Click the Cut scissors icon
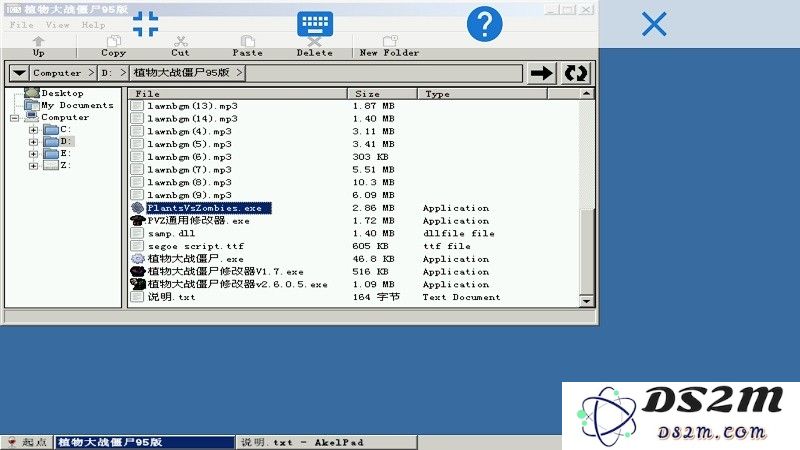Image resolution: width=800 pixels, height=450 pixels. 180,41
